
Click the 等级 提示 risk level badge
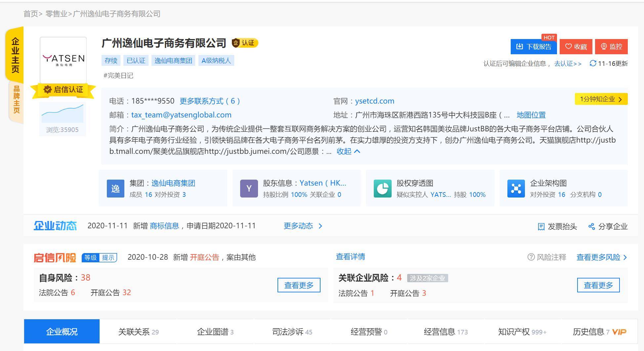[x=100, y=257]
